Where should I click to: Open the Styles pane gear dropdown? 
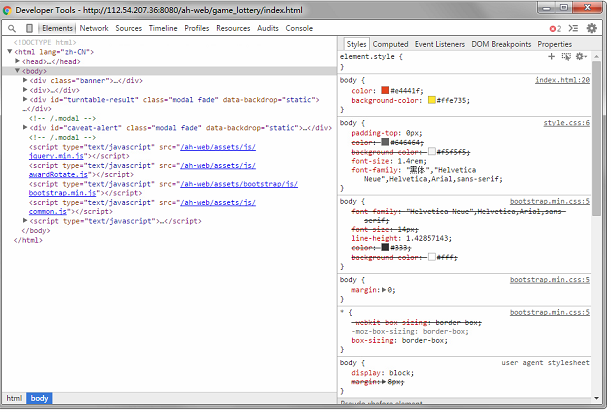pos(581,57)
